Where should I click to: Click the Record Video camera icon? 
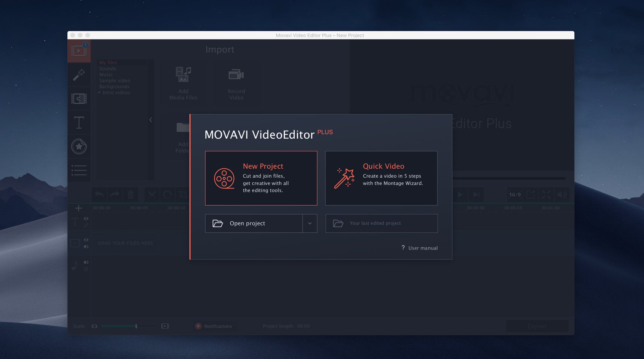click(236, 75)
